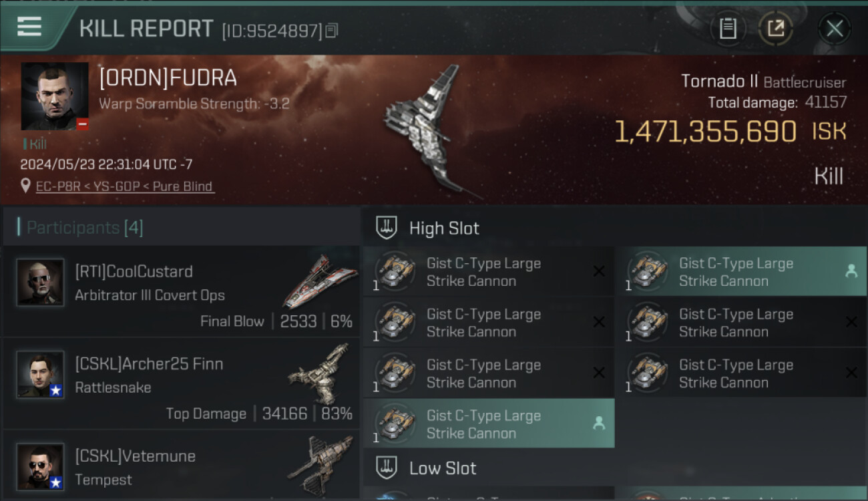Viewport: 868px width, 501px height.
Task: Select the High Slot section header
Action: pos(614,228)
